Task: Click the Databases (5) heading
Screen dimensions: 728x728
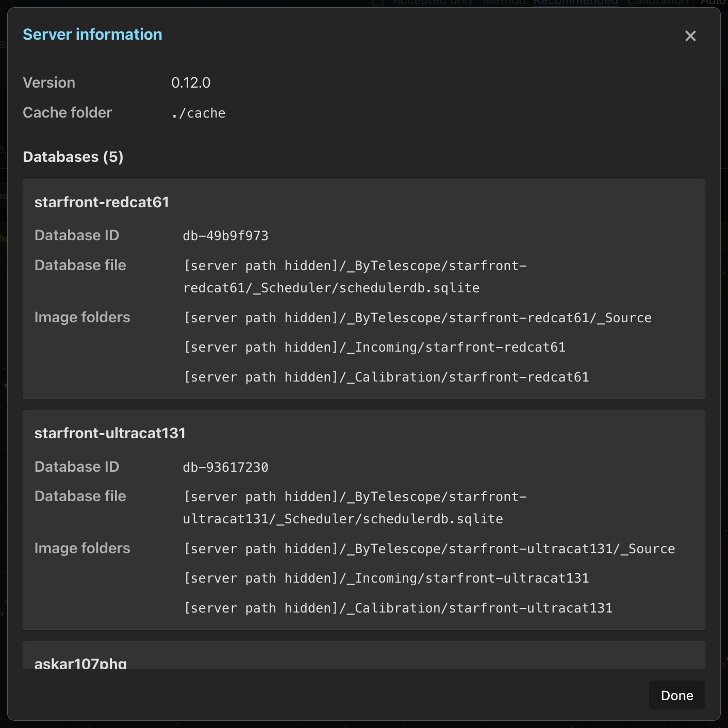Action: (73, 157)
